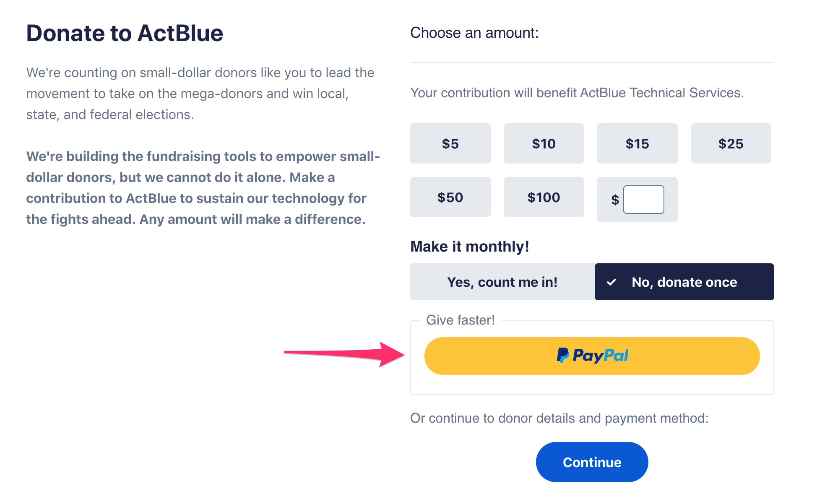Screen dimensions: 817x504
Task: Click the custom amount input box
Action: pyautogui.click(x=643, y=200)
